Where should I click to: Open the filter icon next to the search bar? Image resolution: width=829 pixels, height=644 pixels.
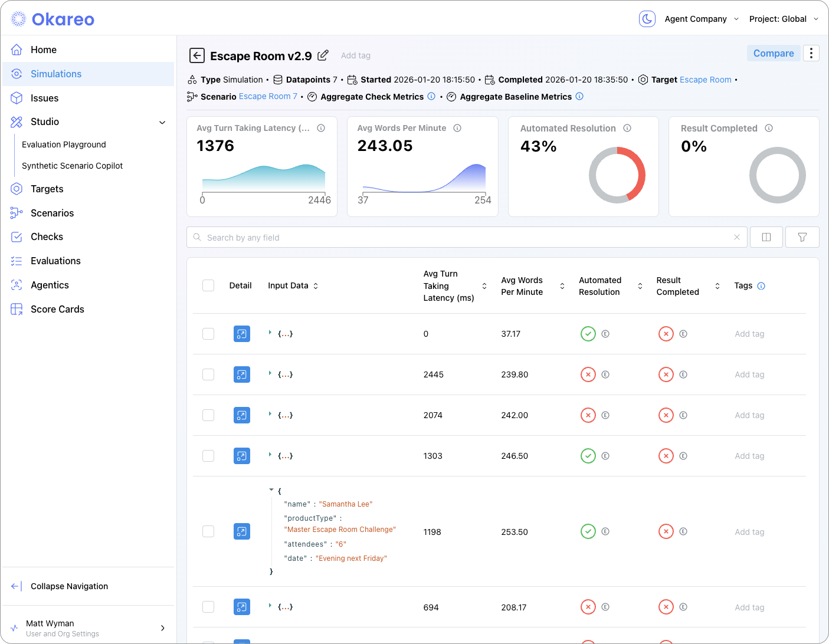coord(802,237)
